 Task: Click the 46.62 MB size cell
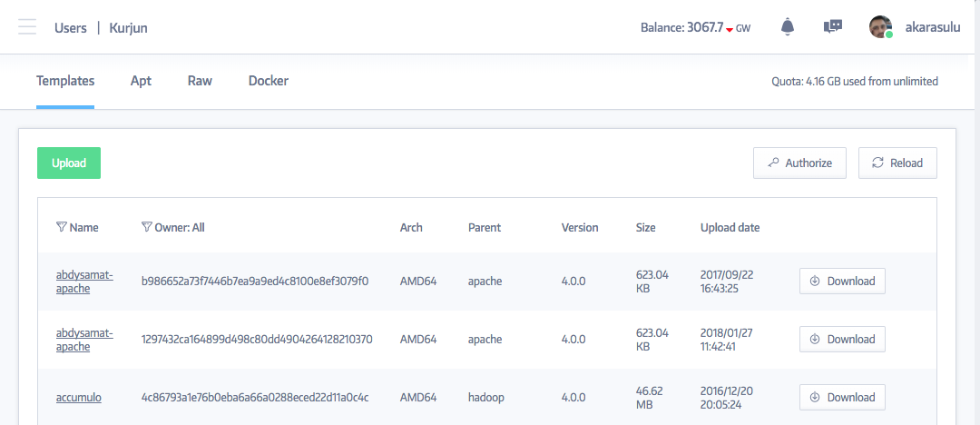point(650,398)
